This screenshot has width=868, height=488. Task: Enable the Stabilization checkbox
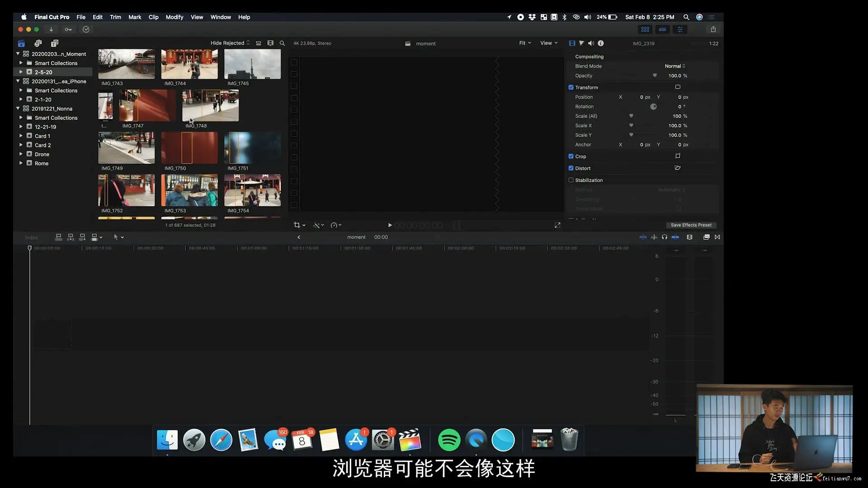(x=571, y=180)
